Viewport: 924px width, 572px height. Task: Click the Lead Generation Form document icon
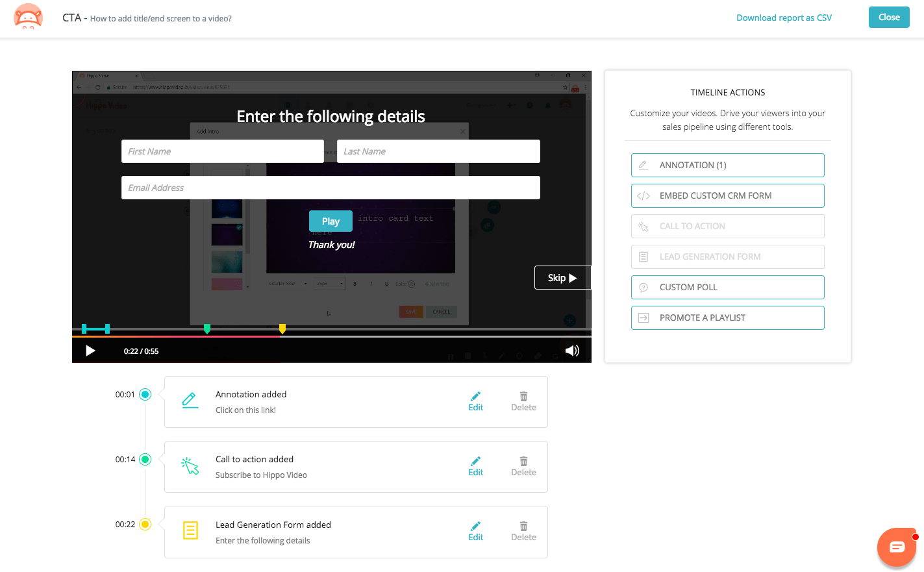pos(190,530)
